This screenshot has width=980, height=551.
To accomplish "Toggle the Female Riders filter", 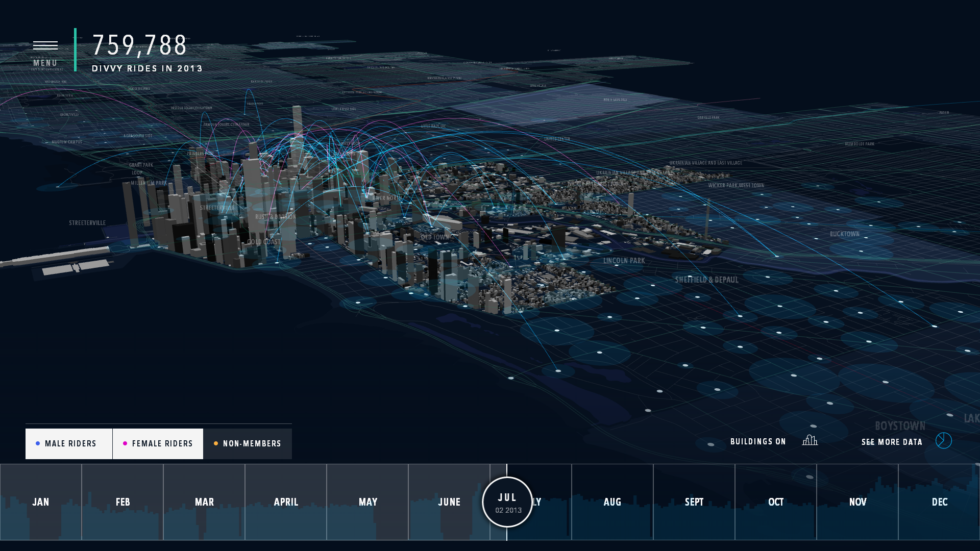I will click(158, 444).
